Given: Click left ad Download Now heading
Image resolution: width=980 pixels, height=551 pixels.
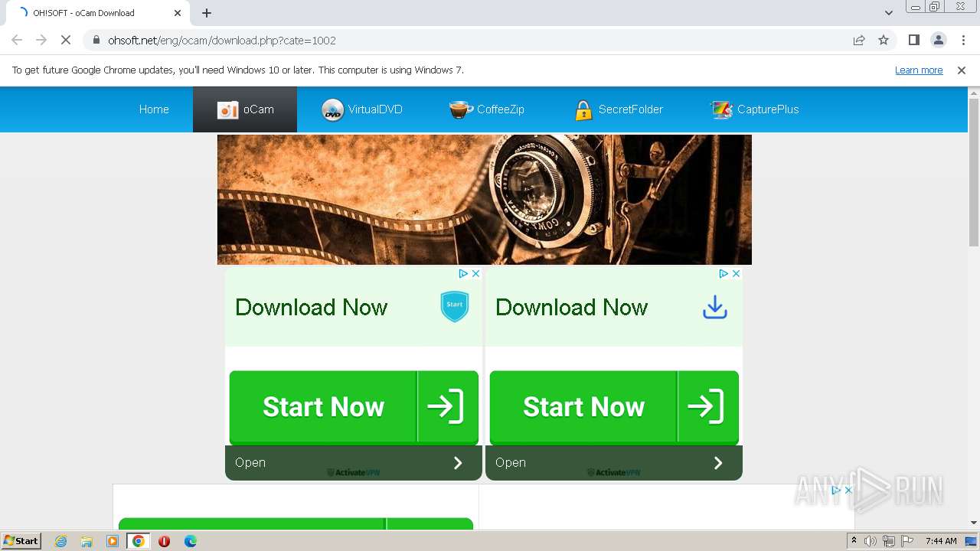Looking at the screenshot, I should point(312,308).
